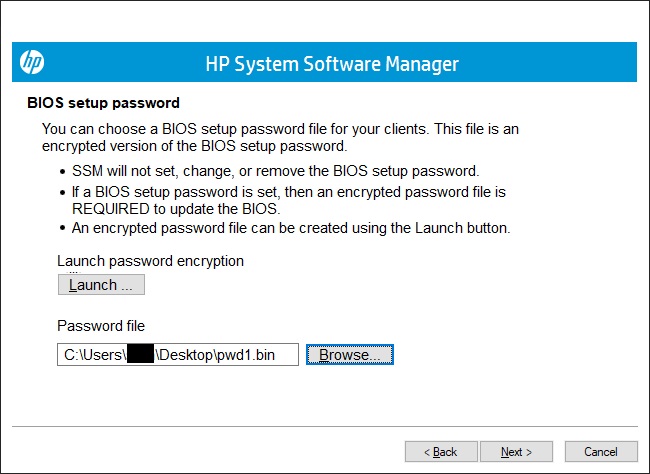
Task: Click the HP System Software Manager title
Action: [x=332, y=64]
